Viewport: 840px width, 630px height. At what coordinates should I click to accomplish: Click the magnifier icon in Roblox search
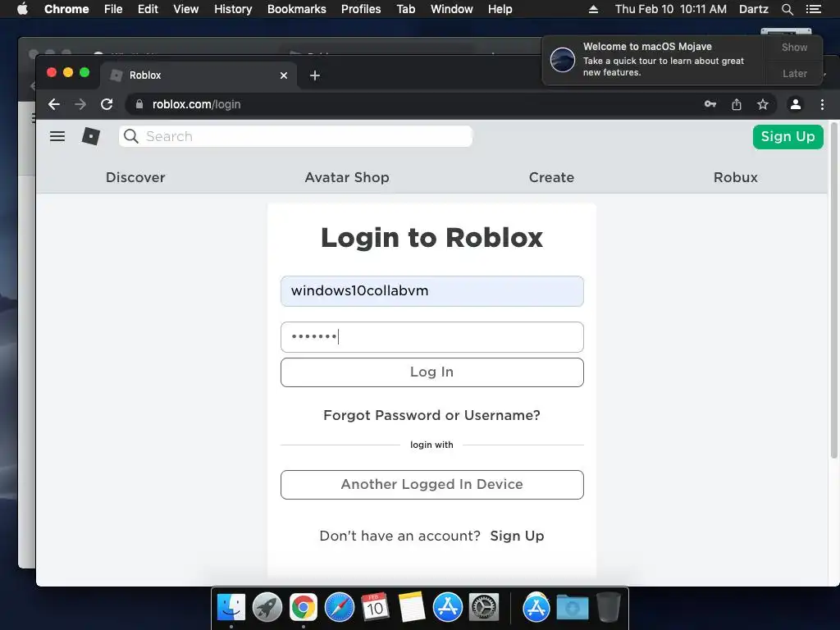(130, 136)
